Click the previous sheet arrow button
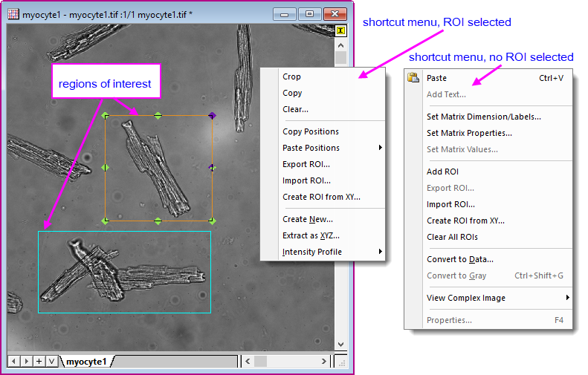 coord(13,361)
